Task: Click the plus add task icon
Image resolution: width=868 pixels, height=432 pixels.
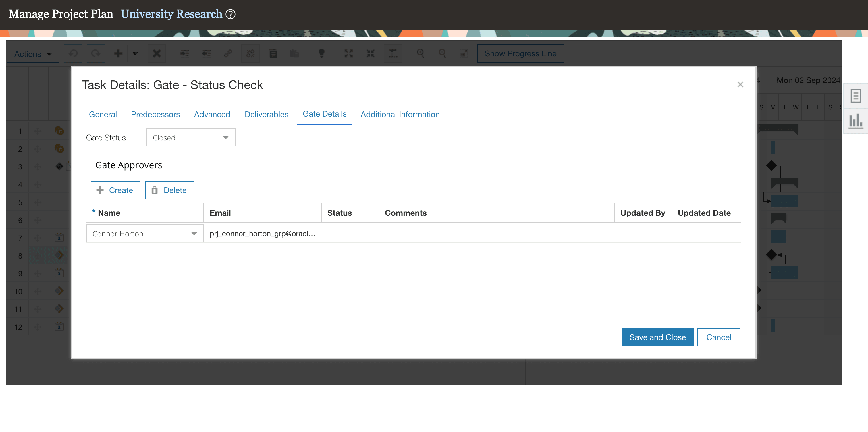Action: [118, 54]
